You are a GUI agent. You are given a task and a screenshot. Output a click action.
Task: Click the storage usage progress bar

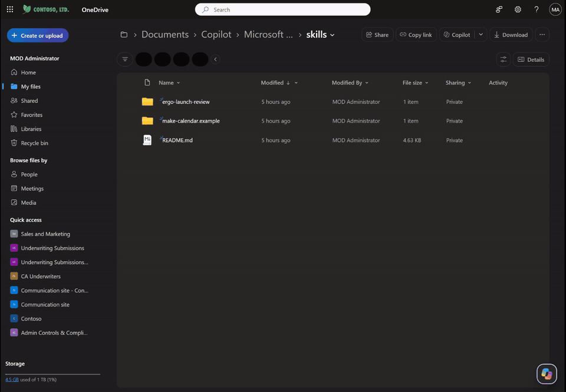point(52,374)
